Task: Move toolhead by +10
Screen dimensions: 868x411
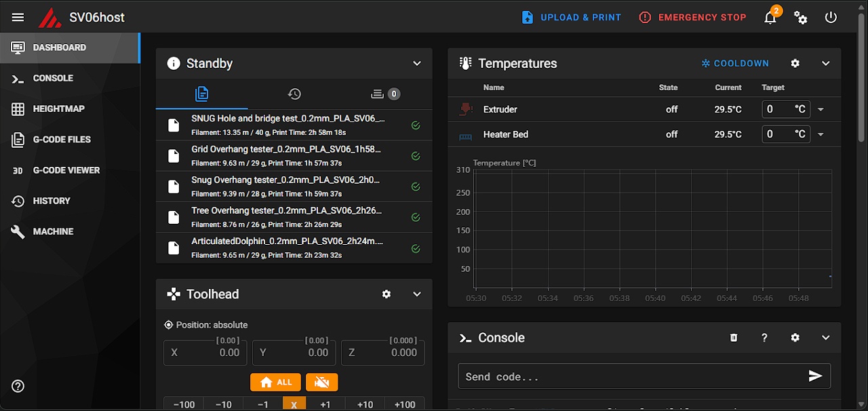Action: pos(365,404)
